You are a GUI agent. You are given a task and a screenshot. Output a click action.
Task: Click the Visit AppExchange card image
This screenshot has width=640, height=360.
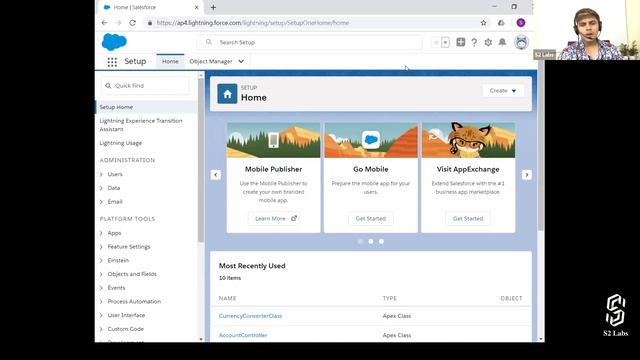point(468,140)
